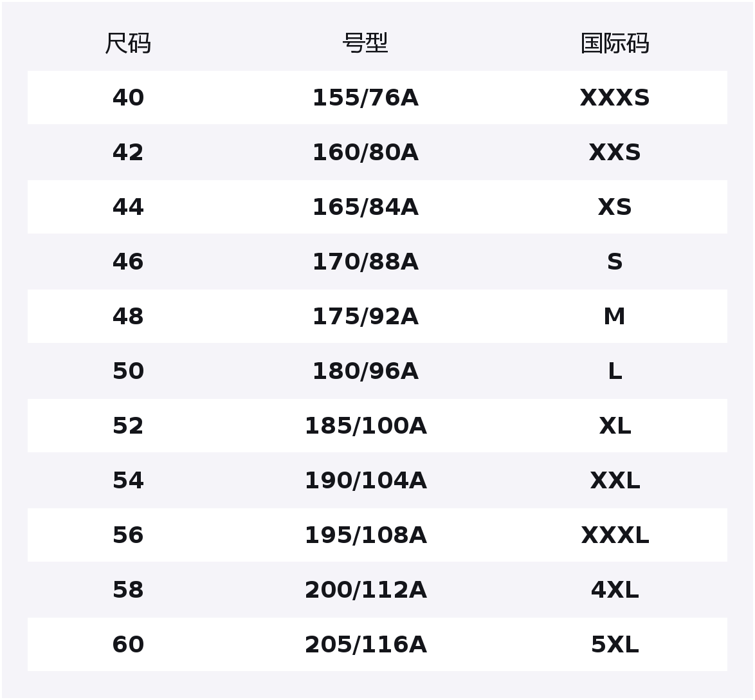Click size 42 in the table

[128, 152]
